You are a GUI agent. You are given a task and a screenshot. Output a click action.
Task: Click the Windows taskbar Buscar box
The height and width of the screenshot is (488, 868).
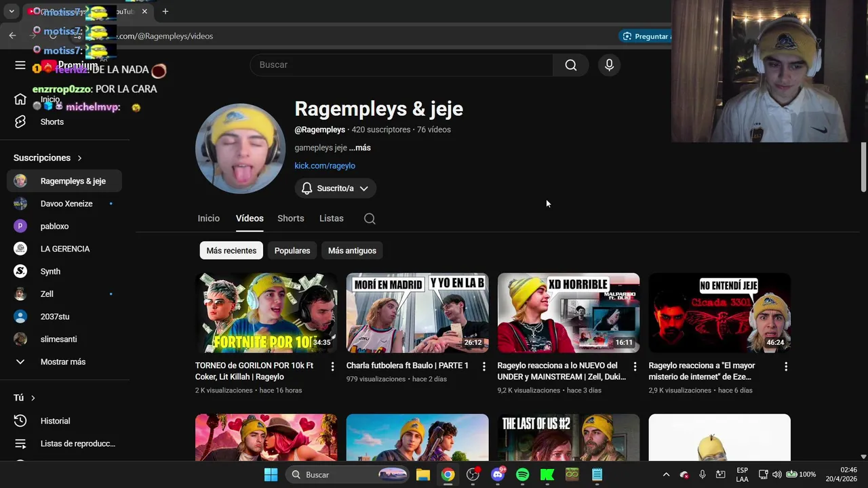[x=347, y=474]
